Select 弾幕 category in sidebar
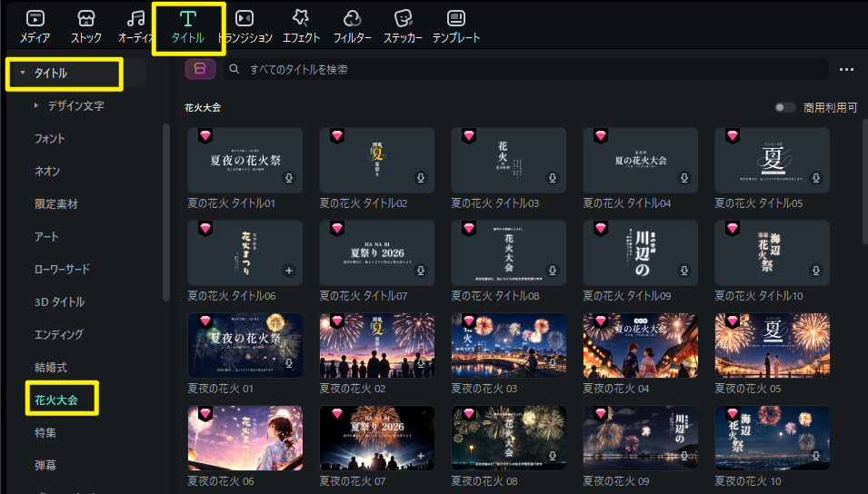This screenshot has width=868, height=494. (x=45, y=465)
